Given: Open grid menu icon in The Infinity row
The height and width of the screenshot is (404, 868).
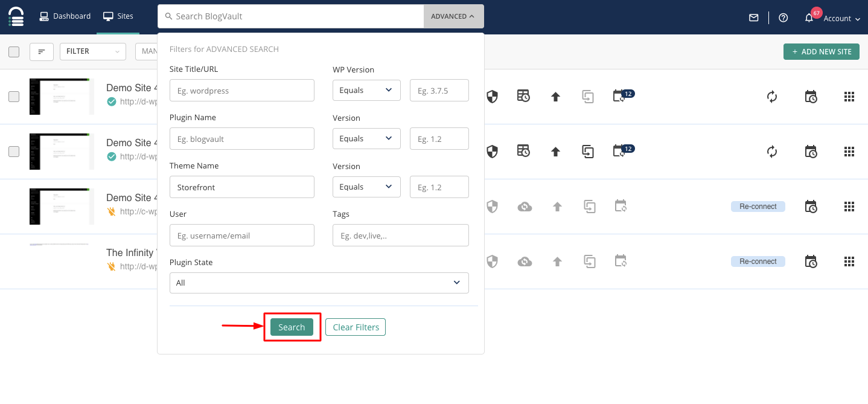Looking at the screenshot, I should pyautogui.click(x=849, y=261).
